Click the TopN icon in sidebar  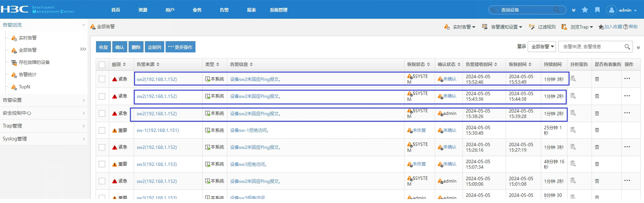coord(14,87)
